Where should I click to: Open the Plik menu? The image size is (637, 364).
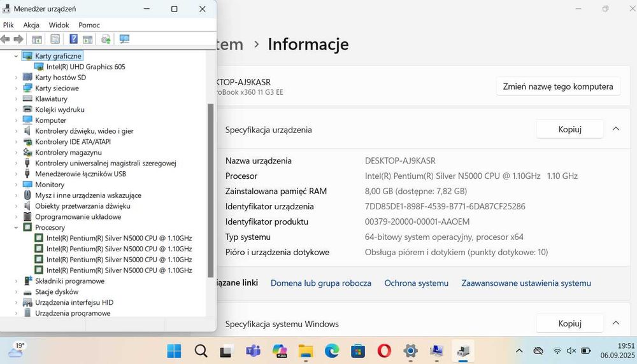pyautogui.click(x=8, y=25)
